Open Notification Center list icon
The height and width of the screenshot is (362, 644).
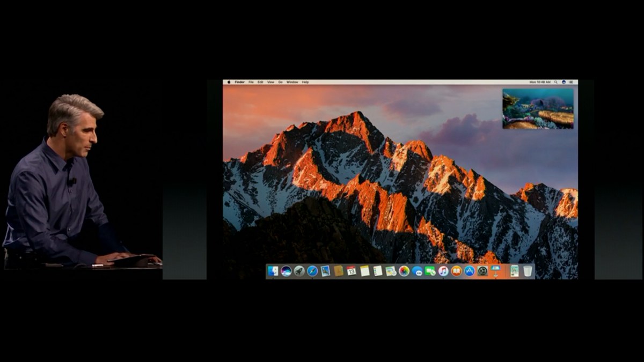click(x=572, y=82)
